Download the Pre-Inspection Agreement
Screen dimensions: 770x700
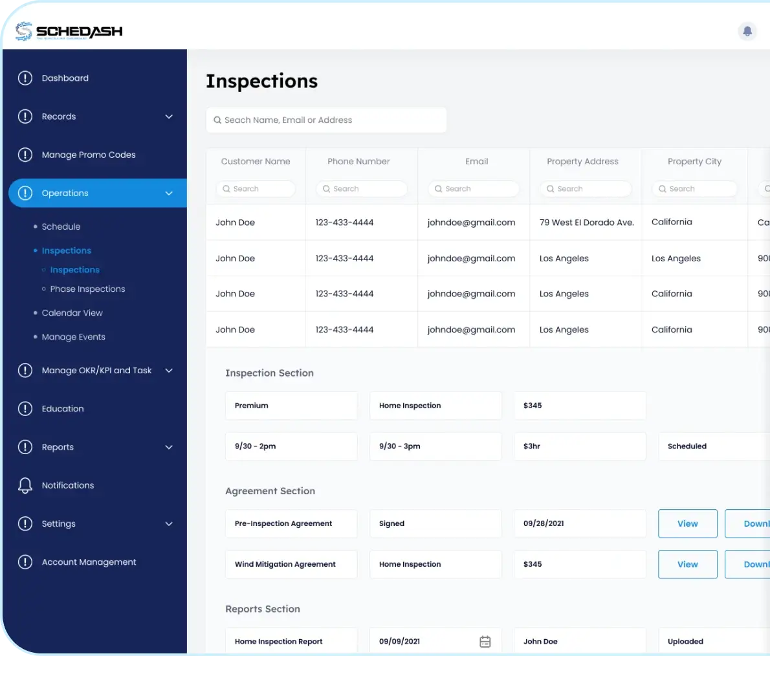pos(747,523)
